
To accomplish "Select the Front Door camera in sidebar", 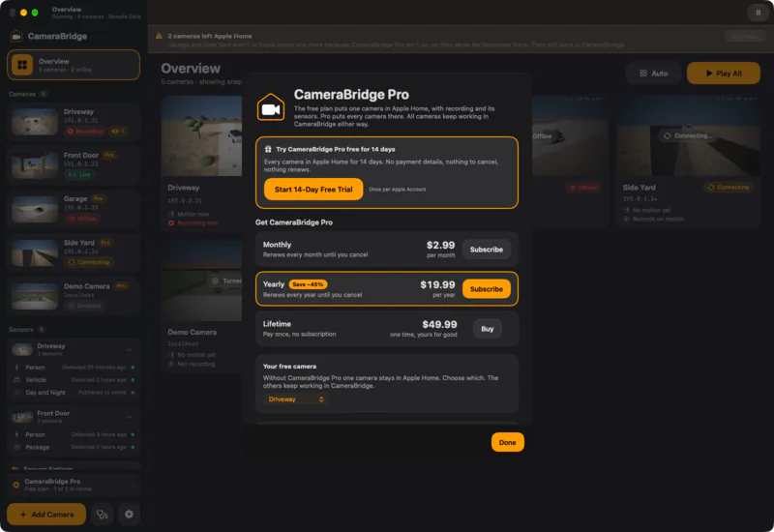I will (74, 164).
